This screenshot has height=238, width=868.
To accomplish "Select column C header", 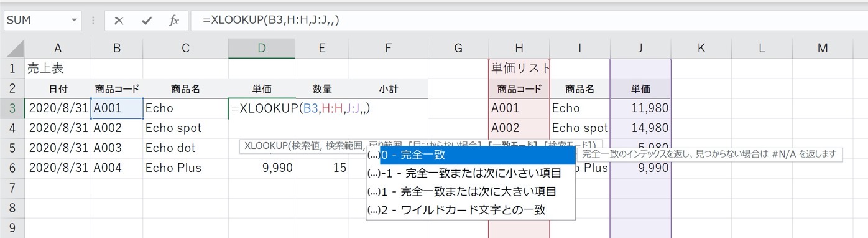I will 185,49.
